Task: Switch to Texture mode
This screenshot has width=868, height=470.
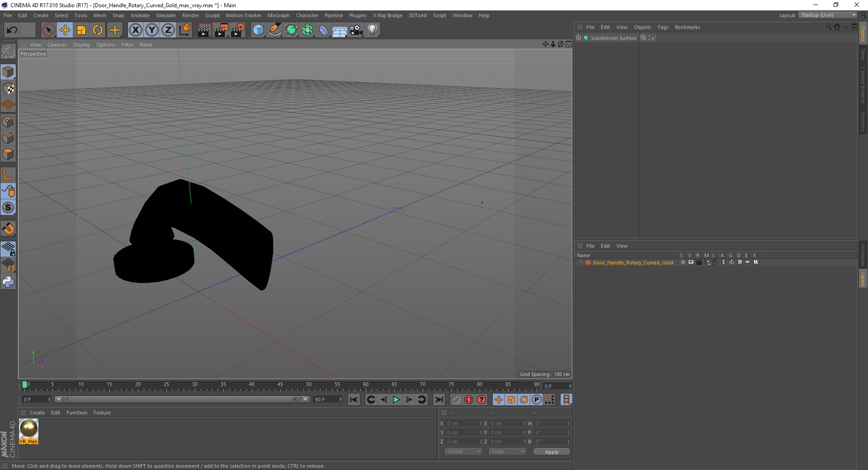Action: [8, 89]
